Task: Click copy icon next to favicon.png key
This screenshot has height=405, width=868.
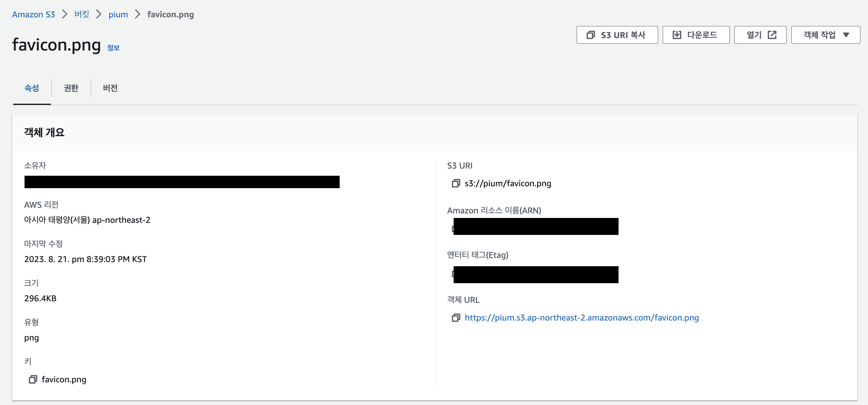Action: pos(33,379)
